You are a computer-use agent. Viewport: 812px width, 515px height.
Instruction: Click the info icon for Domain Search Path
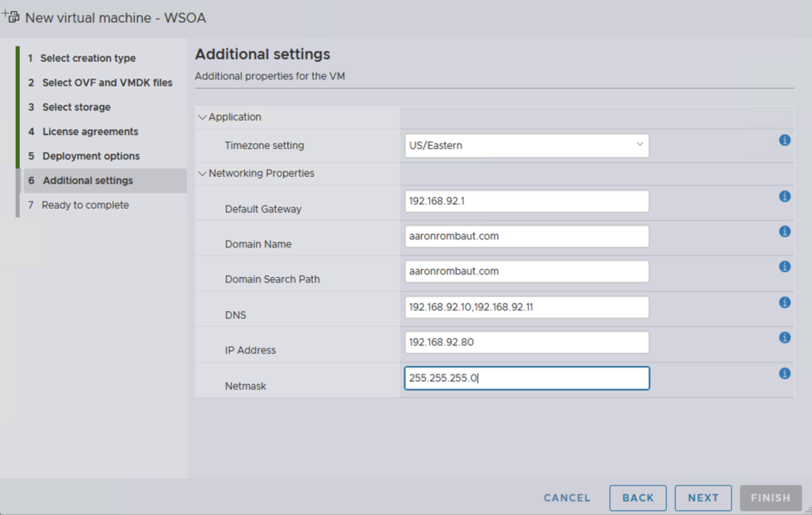coord(784,267)
